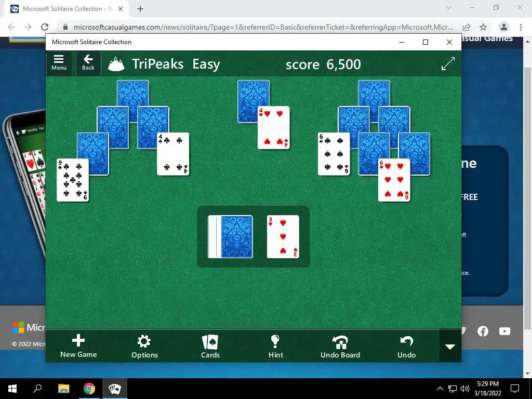Go Back using the arrow button
Screen dimensions: 532x399
(x=88, y=63)
